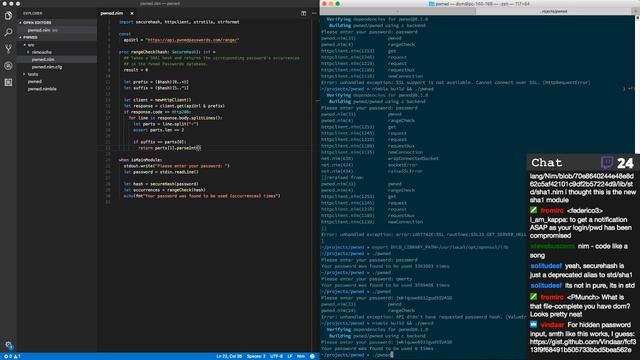640x360 pixels.
Task: Click the viewer count 24 in the chat header
Action: (625, 163)
